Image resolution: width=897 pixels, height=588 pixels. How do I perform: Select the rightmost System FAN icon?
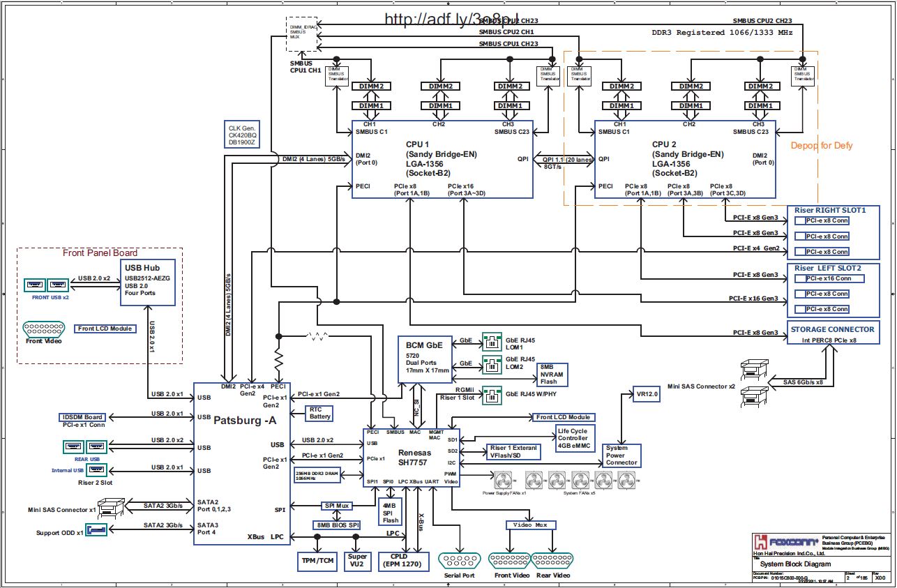click(x=625, y=480)
